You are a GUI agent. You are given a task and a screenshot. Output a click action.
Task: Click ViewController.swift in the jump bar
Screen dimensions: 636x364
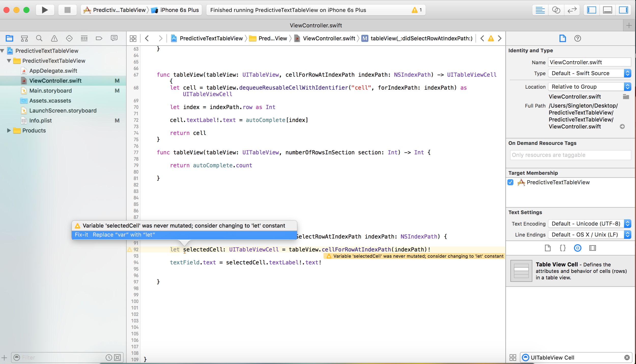tap(325, 38)
